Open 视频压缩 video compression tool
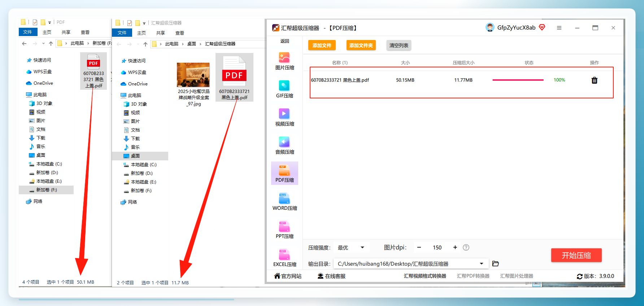 tap(284, 117)
